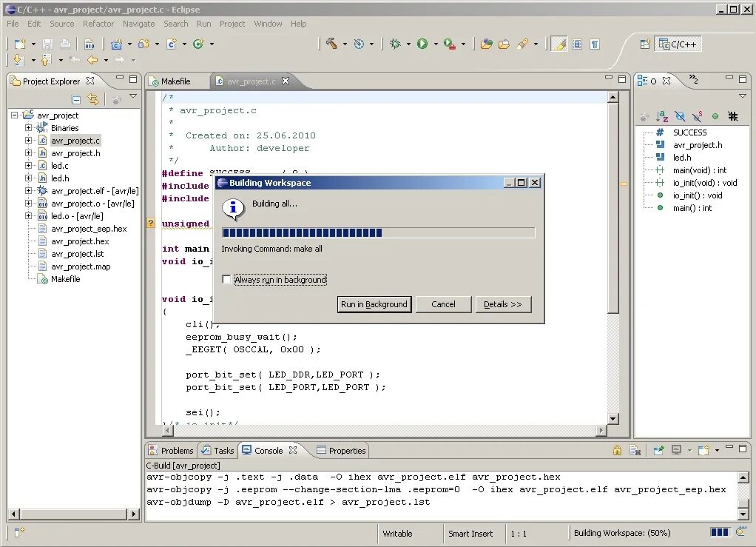
Task: Open the Refactor menu
Action: click(98, 24)
